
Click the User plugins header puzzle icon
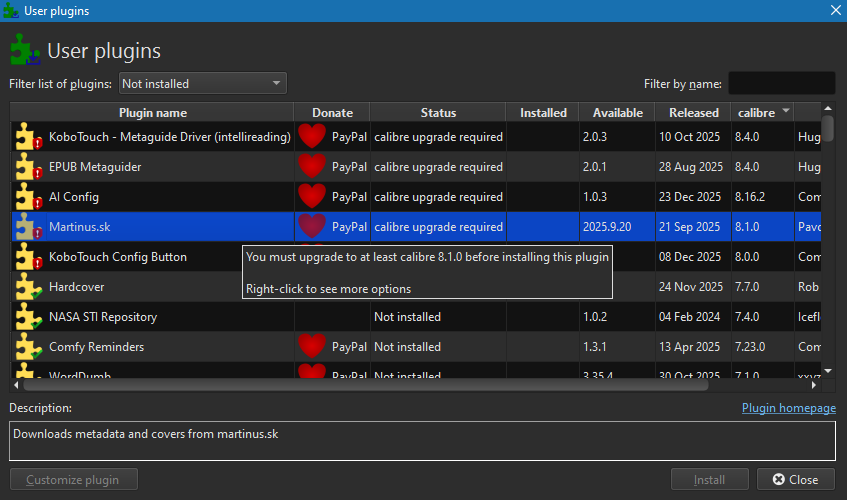[25, 50]
